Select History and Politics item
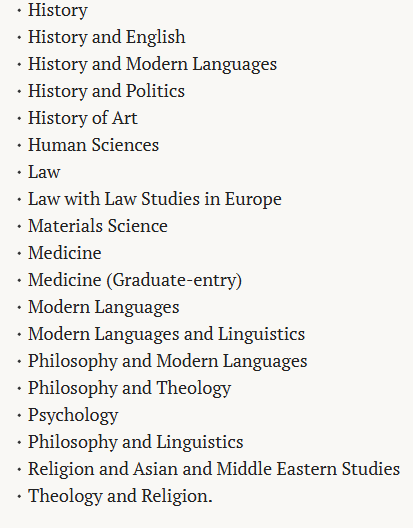Image resolution: width=413 pixels, height=528 pixels. [106, 91]
